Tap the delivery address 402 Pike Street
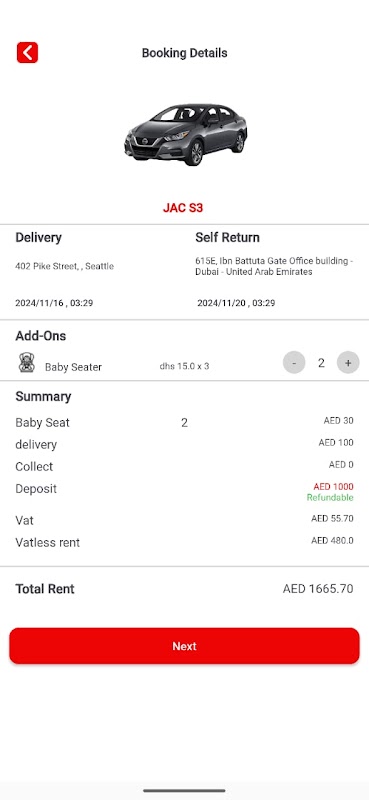This screenshot has height=800, width=369. point(64,266)
